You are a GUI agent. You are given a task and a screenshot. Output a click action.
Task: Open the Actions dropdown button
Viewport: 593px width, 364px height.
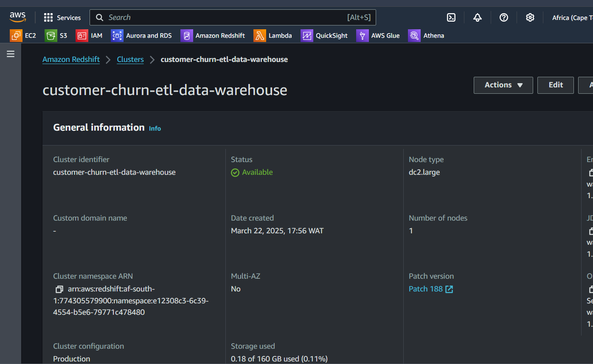click(x=503, y=85)
